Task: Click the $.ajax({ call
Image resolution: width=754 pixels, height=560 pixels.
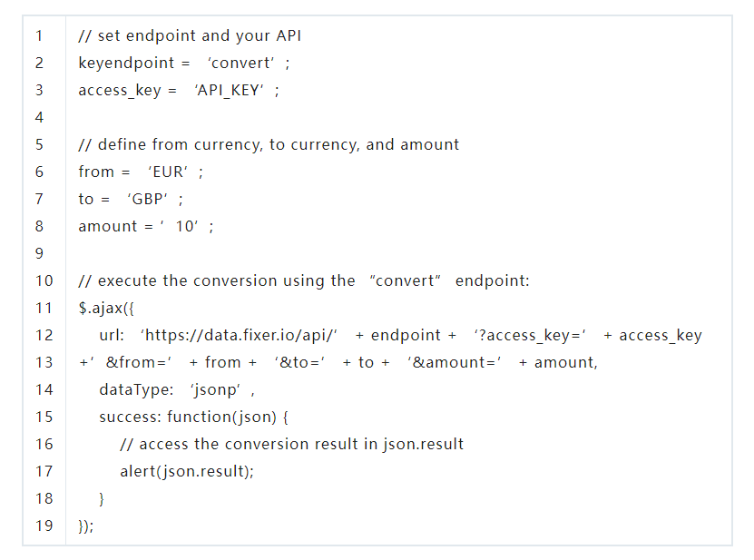Action: 106,308
